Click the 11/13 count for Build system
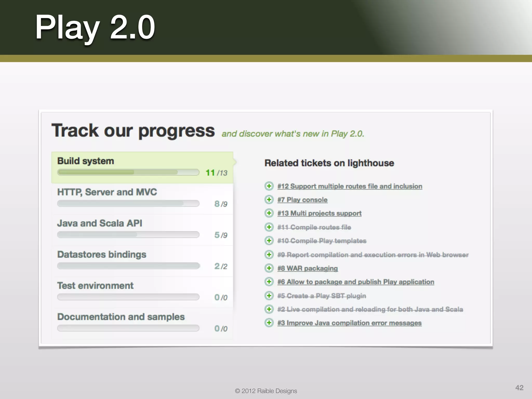The image size is (532, 399). [x=216, y=173]
